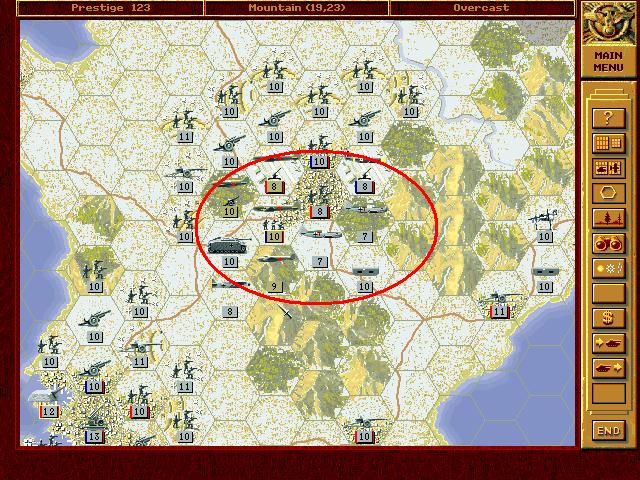Viewport: 640px width, 480px height.
Task: Click the tank with outgoing arrow icon
Action: tap(609, 368)
